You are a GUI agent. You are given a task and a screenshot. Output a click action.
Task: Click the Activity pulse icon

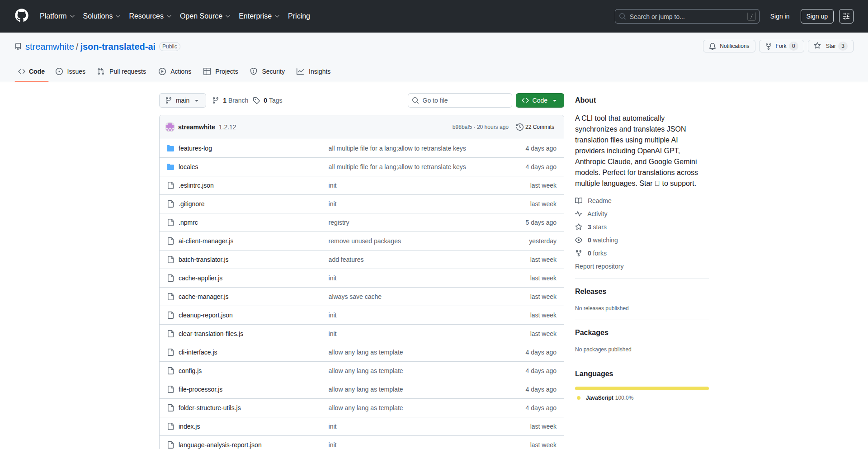(x=579, y=214)
